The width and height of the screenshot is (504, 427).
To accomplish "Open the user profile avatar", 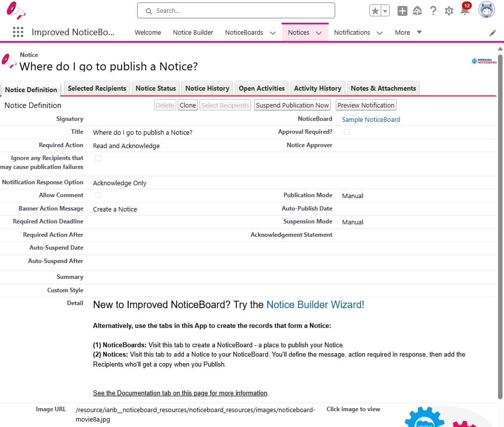I will (x=486, y=9).
